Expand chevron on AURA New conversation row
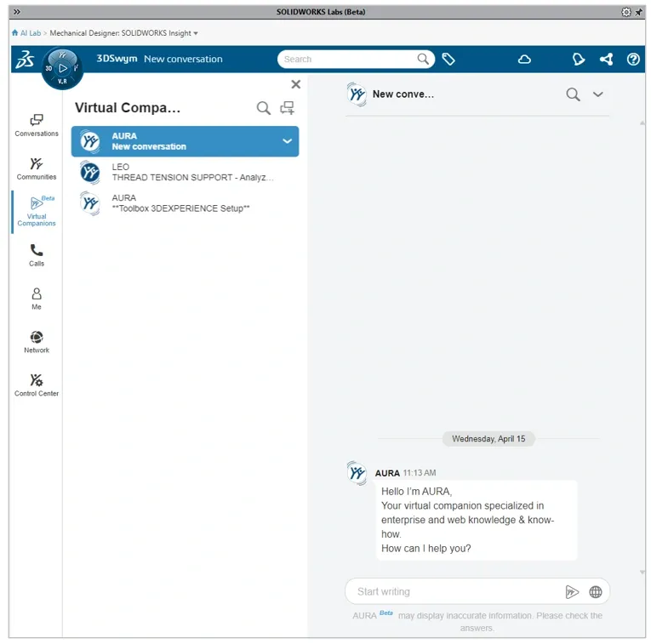This screenshot has width=651, height=644. point(287,141)
